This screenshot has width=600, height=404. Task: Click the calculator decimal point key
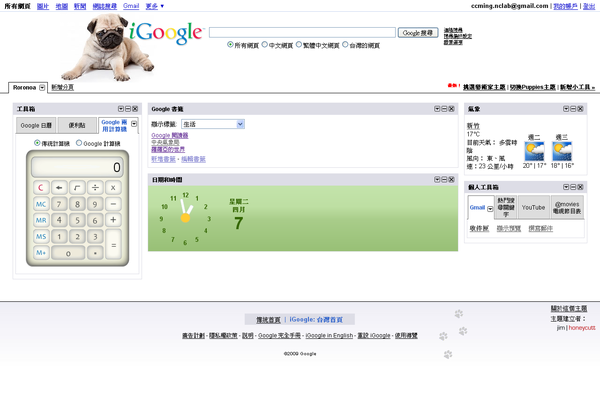click(x=95, y=252)
